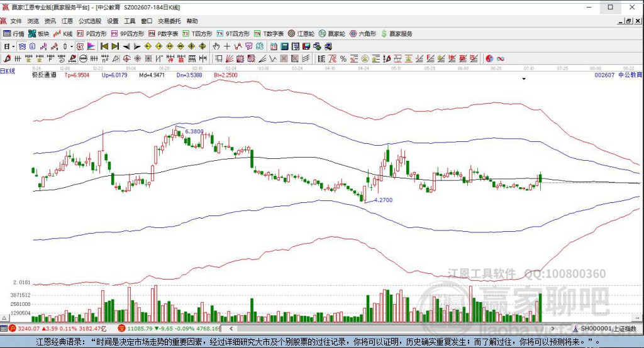Click the 中公教育 stock name label
644x348 pixels.
pos(630,75)
